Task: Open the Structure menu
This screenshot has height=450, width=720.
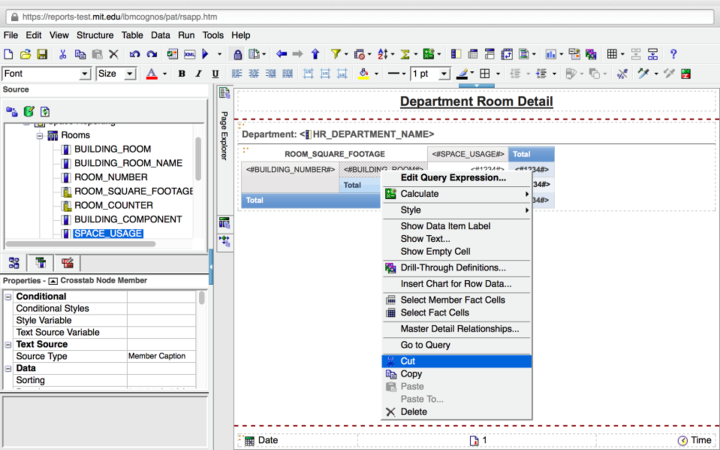Action: pos(95,35)
